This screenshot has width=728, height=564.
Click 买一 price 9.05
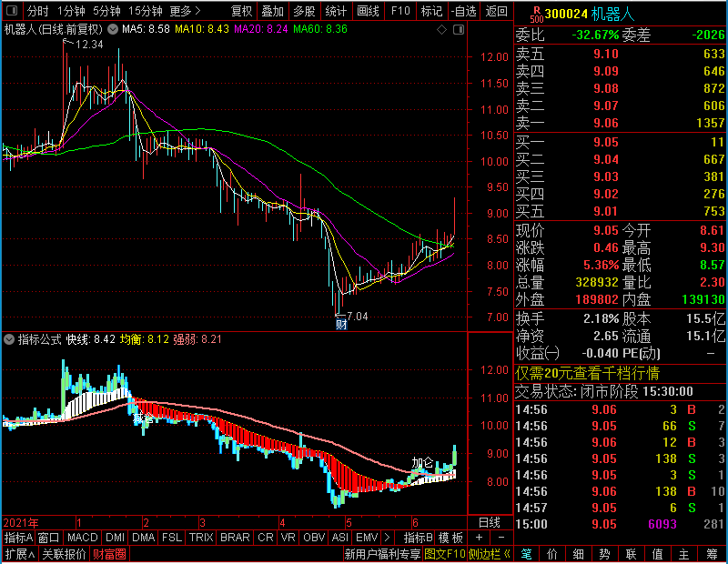tap(606, 142)
